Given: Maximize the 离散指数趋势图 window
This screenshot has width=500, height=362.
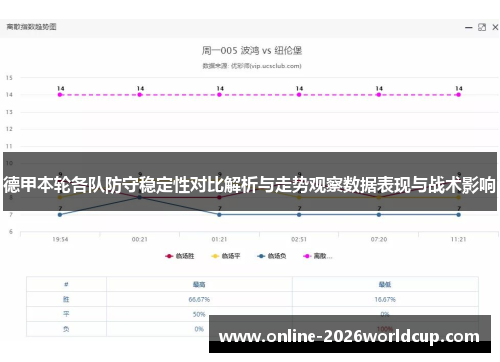Looking at the screenshot, I should [x=482, y=27].
